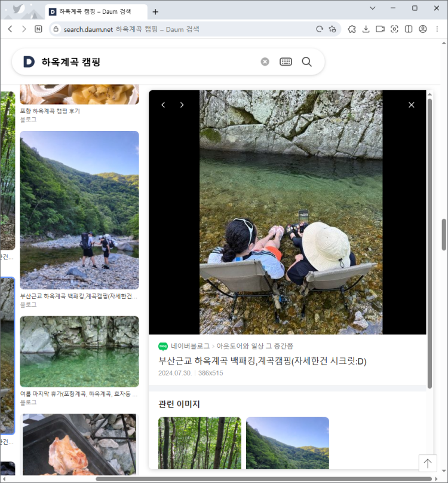Open the virtual keyboard input

pos(286,62)
